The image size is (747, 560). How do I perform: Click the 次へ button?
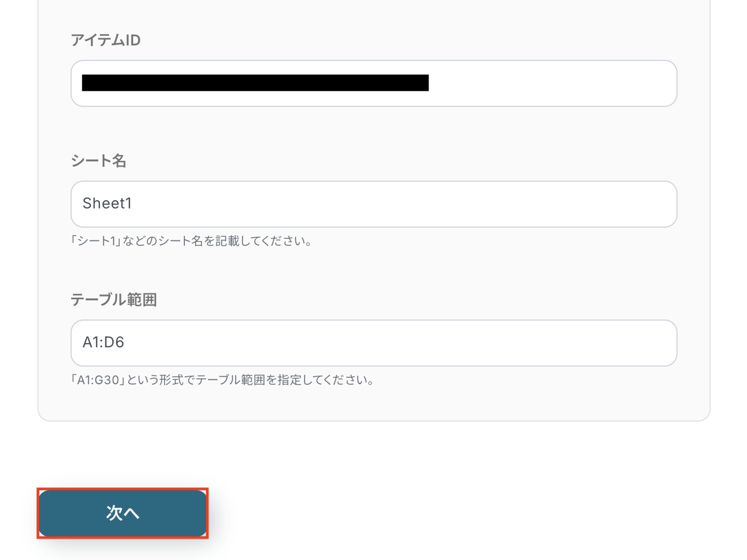(122, 513)
